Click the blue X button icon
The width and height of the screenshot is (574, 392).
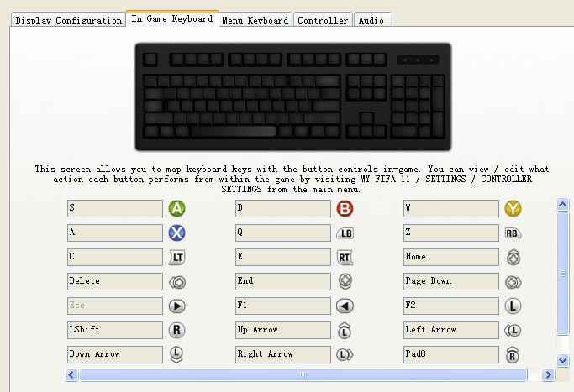[176, 233]
